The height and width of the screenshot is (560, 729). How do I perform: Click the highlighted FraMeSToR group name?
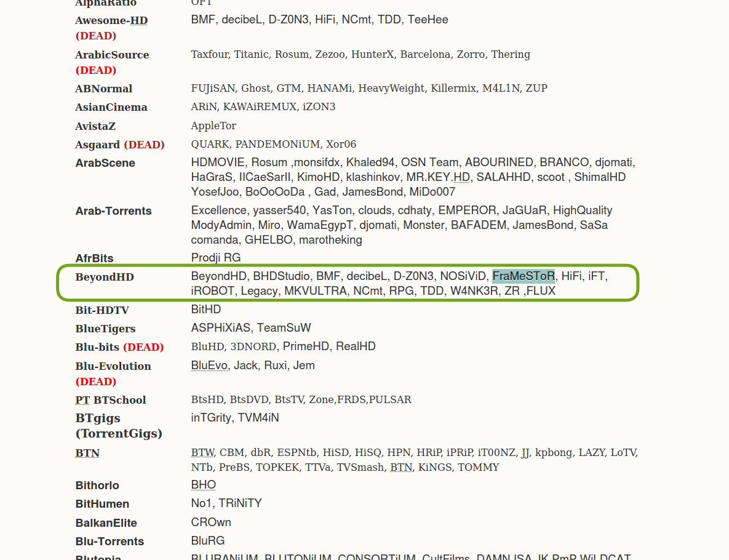pyautogui.click(x=524, y=276)
